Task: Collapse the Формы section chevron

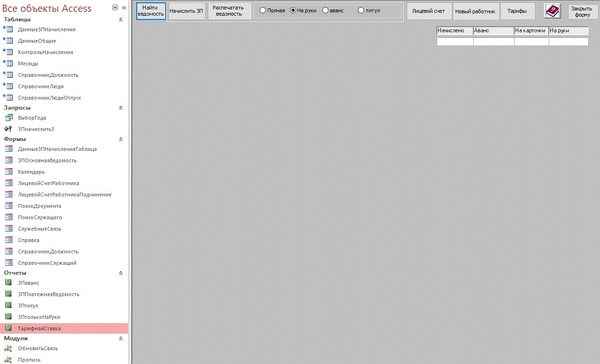Action: pos(121,139)
